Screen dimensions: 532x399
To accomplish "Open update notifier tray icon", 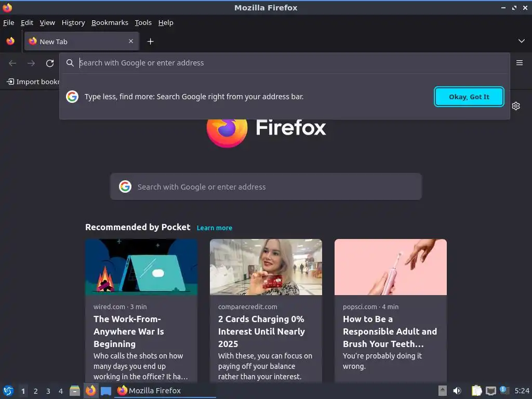I will click(504, 390).
